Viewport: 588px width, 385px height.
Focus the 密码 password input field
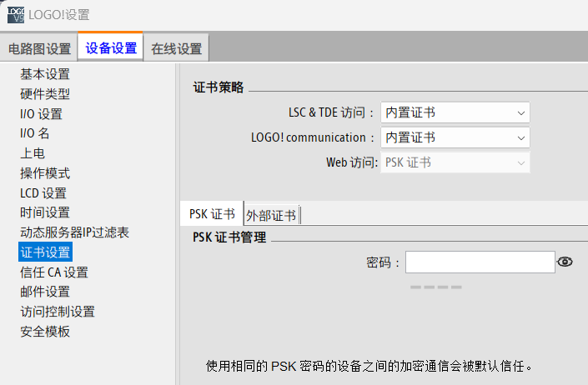(480, 262)
